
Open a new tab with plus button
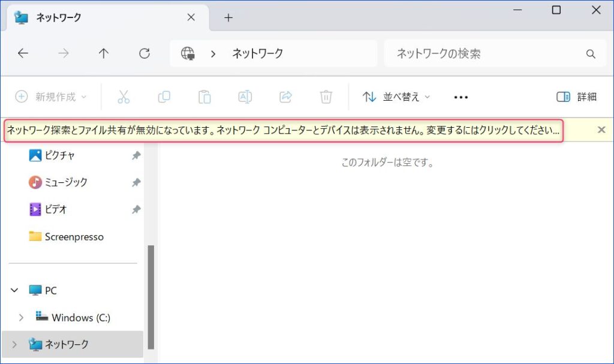228,17
